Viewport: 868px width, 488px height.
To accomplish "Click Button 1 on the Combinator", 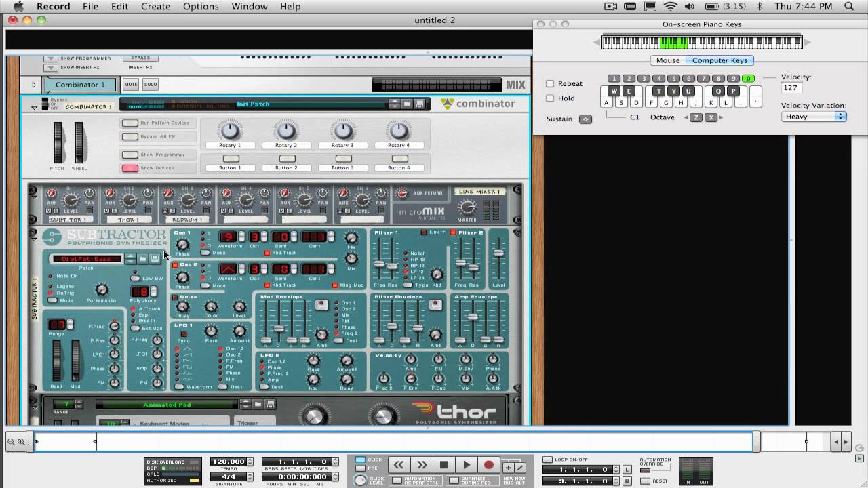I will coord(230,159).
